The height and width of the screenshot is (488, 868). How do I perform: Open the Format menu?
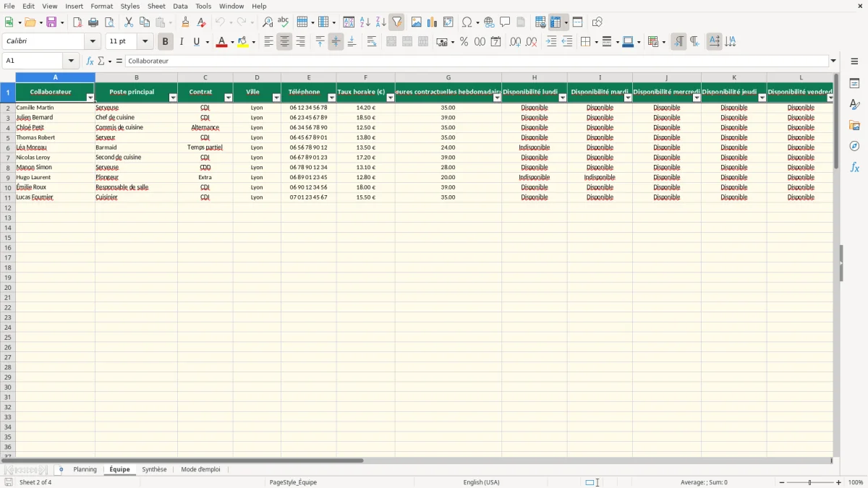point(101,6)
